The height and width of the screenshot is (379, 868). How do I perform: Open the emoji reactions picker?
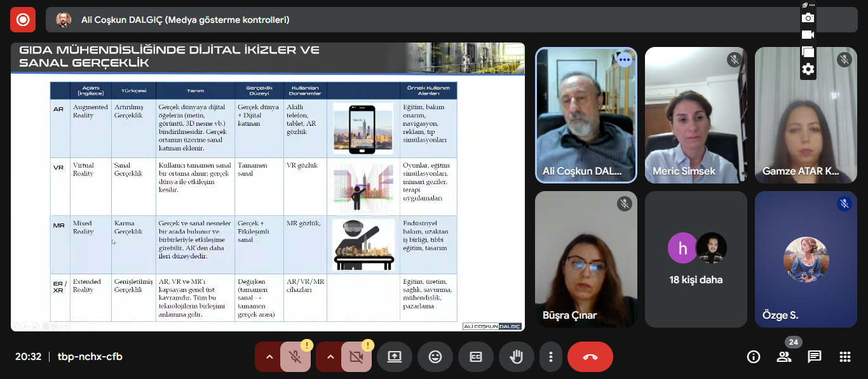tap(435, 357)
